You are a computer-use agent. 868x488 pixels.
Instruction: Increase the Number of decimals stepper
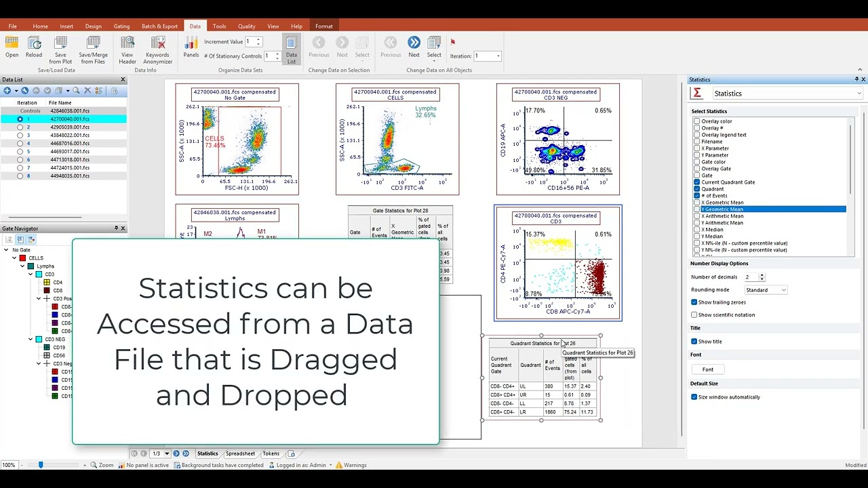[762, 275]
